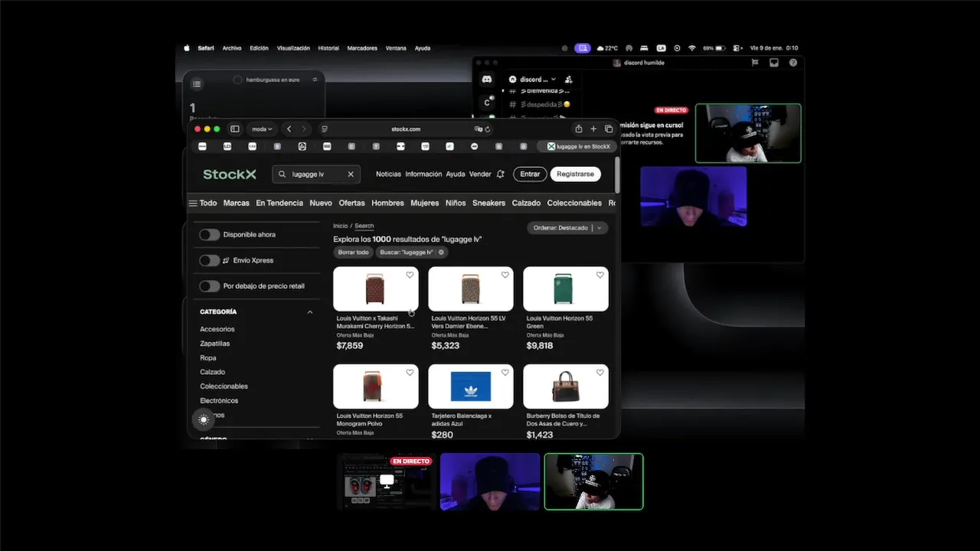Open the Discord inbox icon

[x=774, y=63]
